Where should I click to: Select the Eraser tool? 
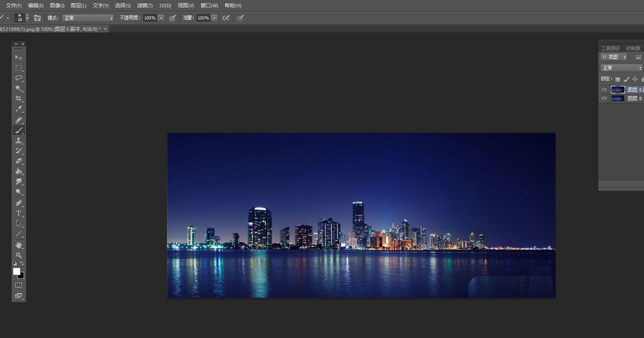click(19, 161)
